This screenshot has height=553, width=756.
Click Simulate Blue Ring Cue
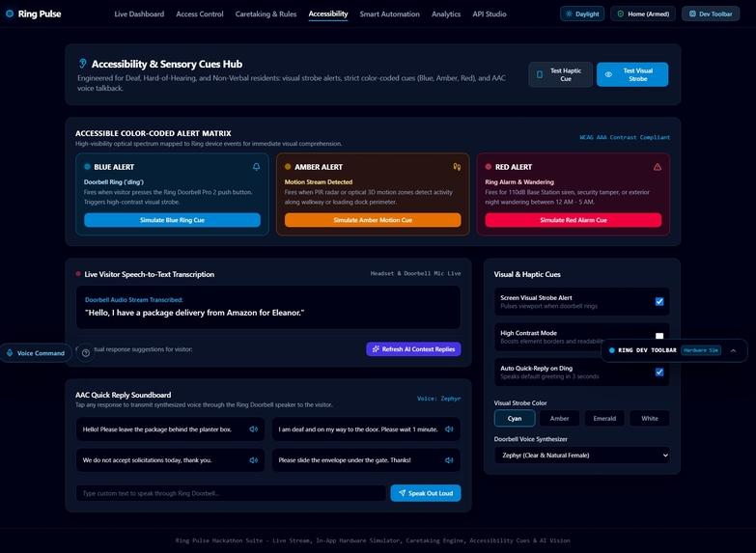172,220
